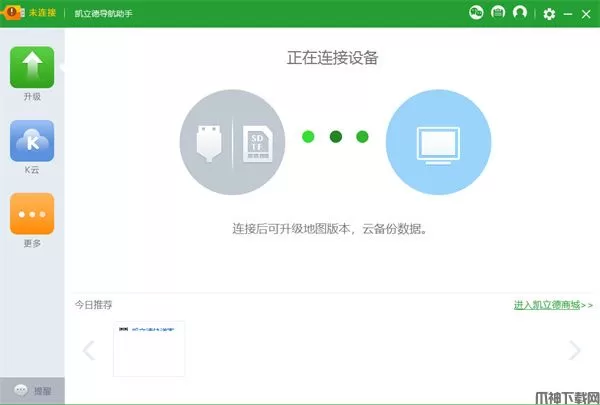
Task: Open the recommended item thumbnail
Action: tap(149, 349)
